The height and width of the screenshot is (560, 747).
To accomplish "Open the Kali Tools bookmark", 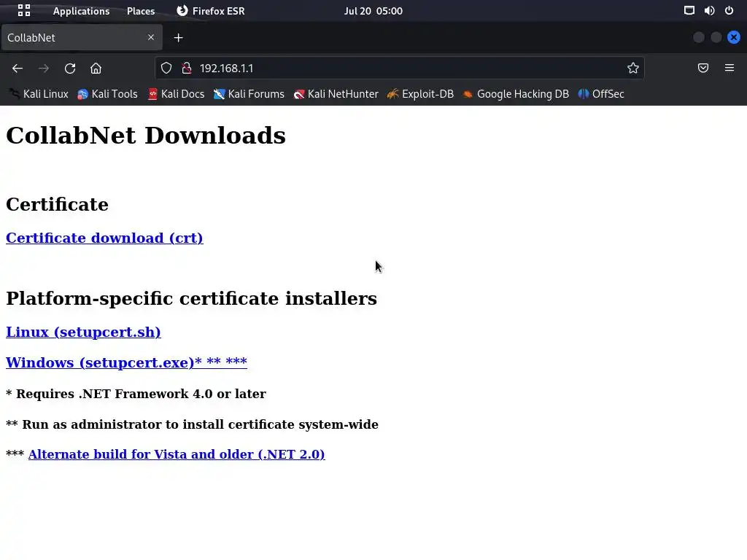I will (x=108, y=94).
